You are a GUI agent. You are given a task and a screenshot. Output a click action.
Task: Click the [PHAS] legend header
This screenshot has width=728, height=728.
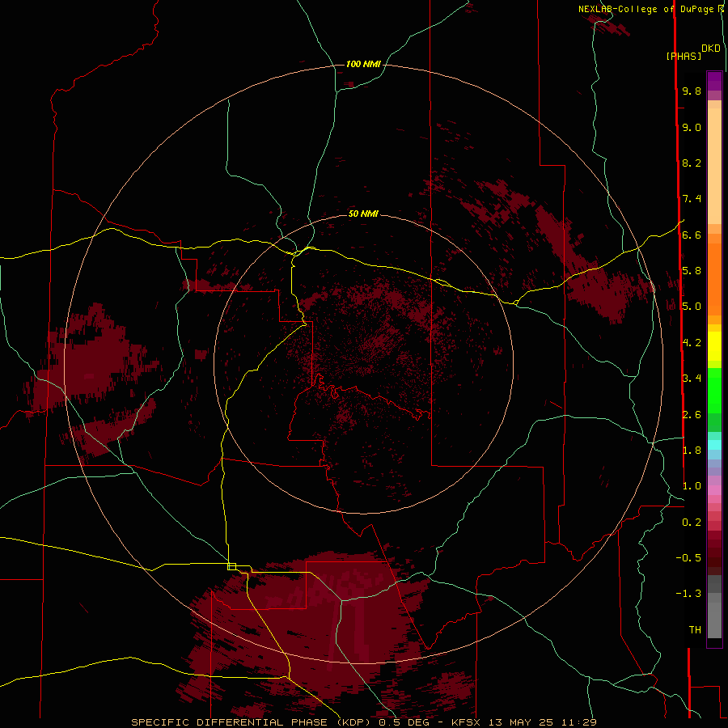coord(684,56)
